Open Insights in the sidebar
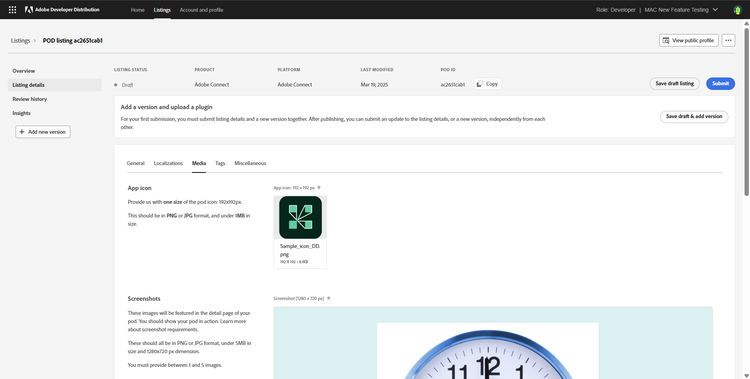 click(22, 113)
